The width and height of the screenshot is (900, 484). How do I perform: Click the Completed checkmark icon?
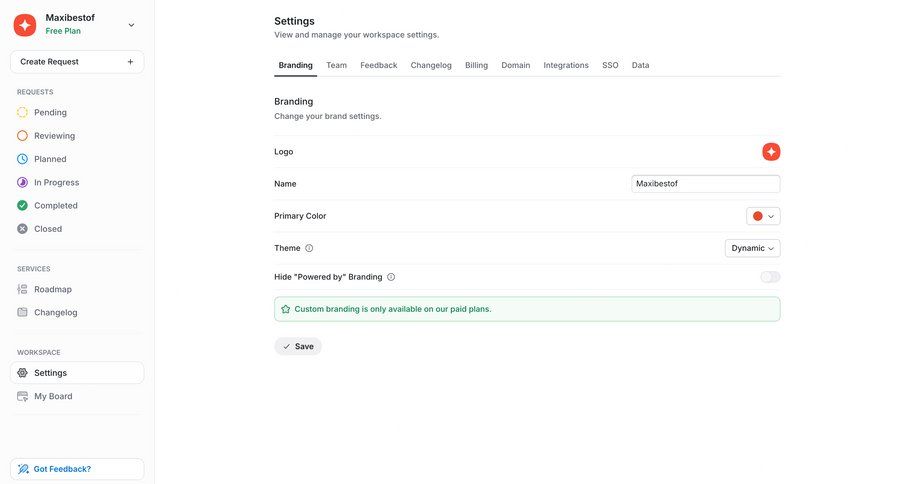[x=23, y=205]
